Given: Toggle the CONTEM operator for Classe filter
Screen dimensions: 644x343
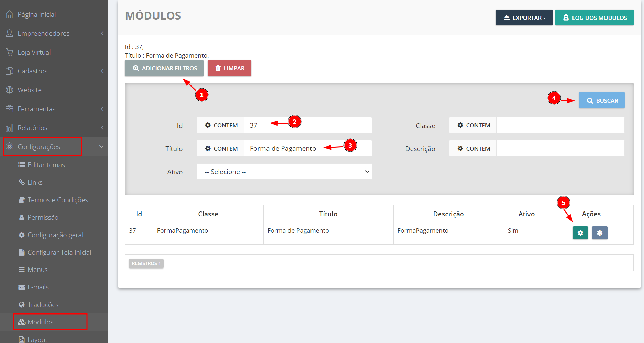Looking at the screenshot, I should point(473,125).
